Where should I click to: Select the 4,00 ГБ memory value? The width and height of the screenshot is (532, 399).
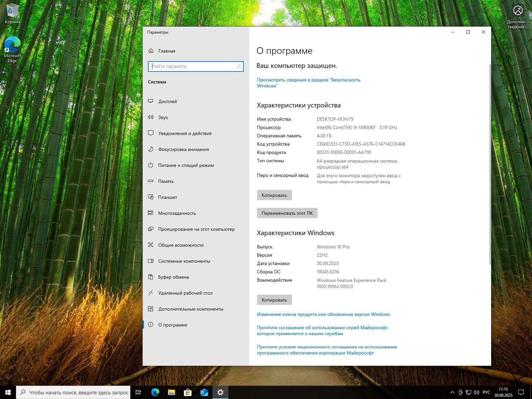(x=324, y=136)
